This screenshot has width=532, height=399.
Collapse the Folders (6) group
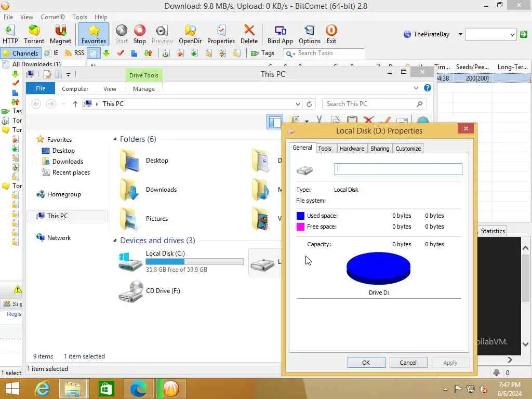(x=115, y=139)
